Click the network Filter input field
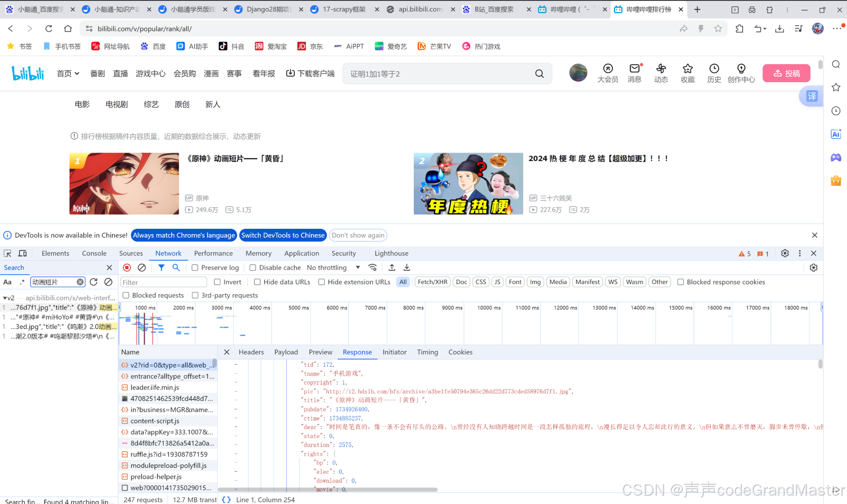This screenshot has width=847, height=504. 164,282
